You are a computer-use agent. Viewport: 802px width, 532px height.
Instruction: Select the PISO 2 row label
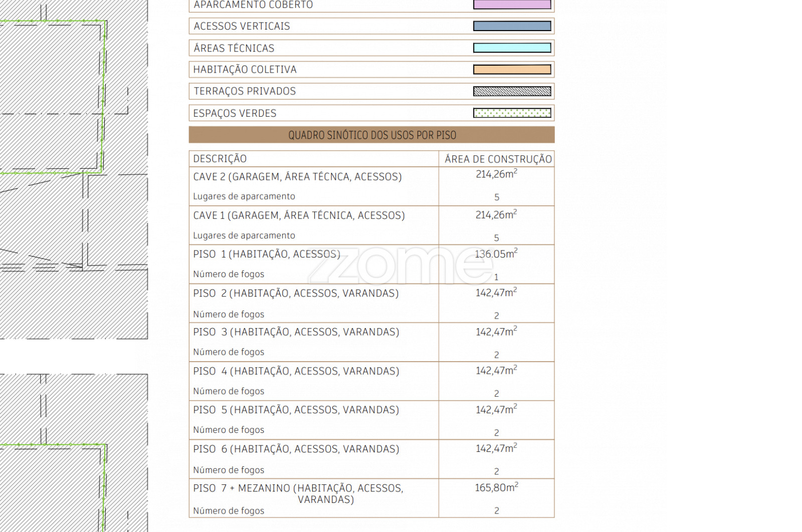[x=296, y=294]
